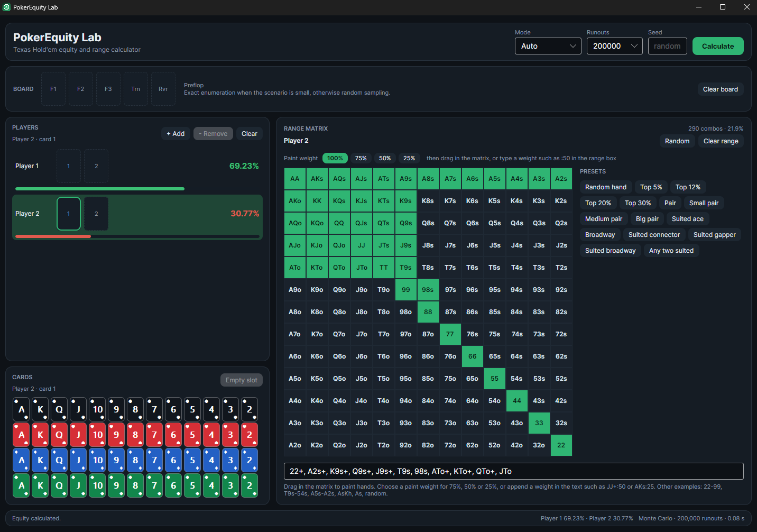Select the green Queen of clubs card
The image size is (757, 532).
coord(59,485)
